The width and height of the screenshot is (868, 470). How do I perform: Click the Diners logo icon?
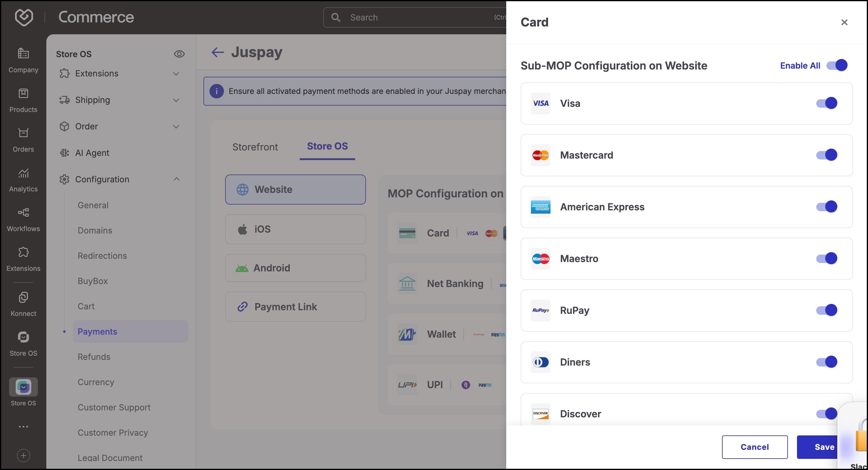click(541, 362)
